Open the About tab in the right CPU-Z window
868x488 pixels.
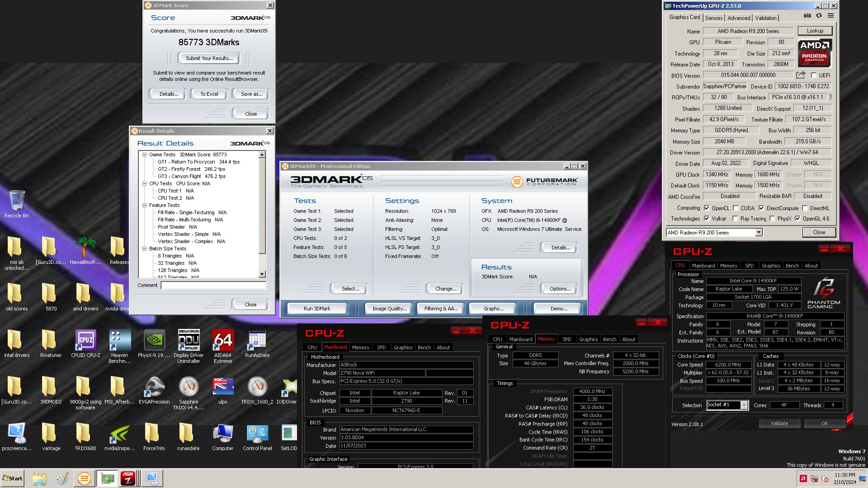click(x=811, y=266)
